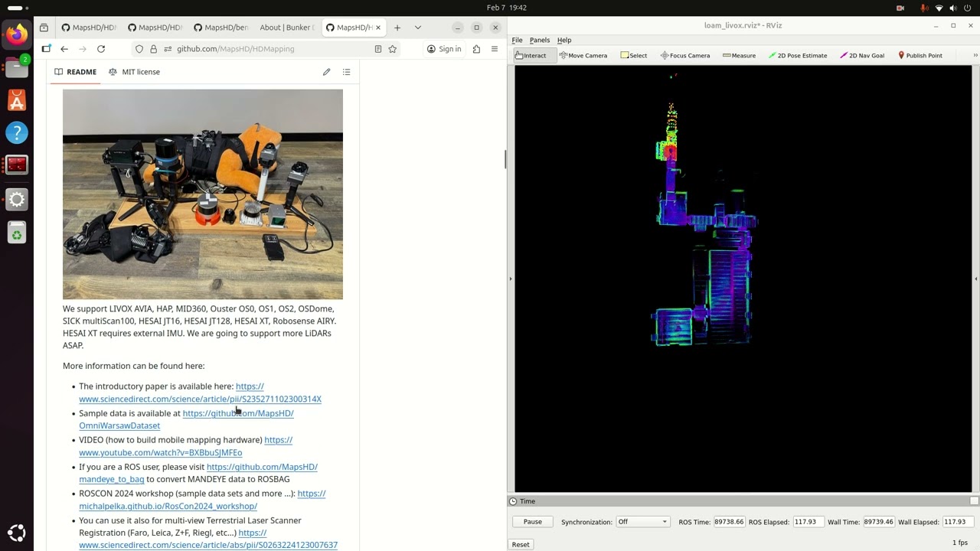Pause the RViz time playback
980x551 pixels.
click(533, 522)
